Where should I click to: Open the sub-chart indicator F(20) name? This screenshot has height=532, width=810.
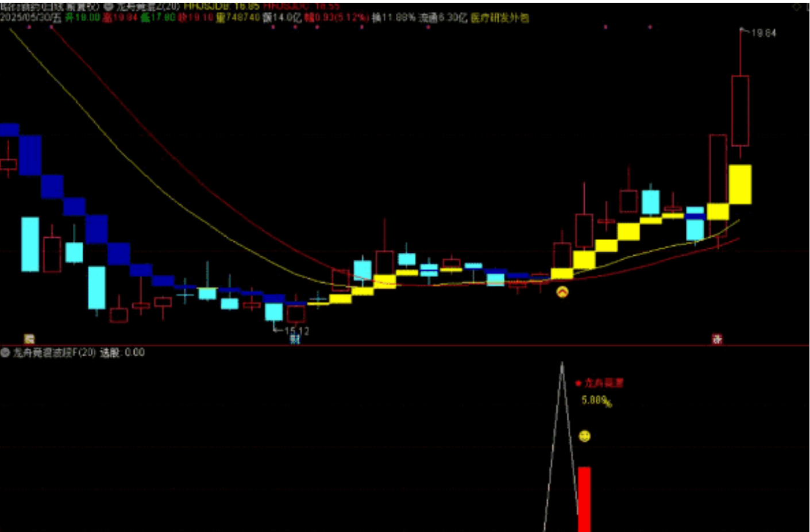tap(55, 353)
